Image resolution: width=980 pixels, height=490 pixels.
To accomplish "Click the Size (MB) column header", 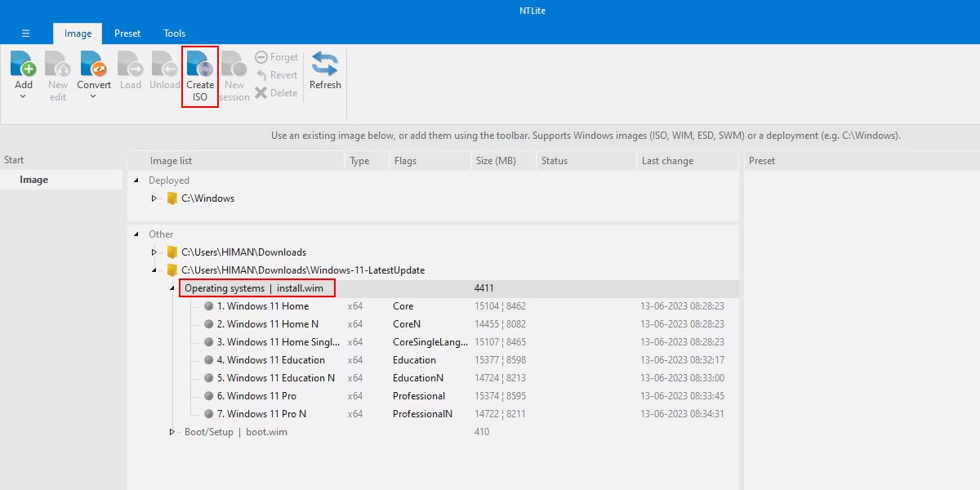I will [x=495, y=161].
